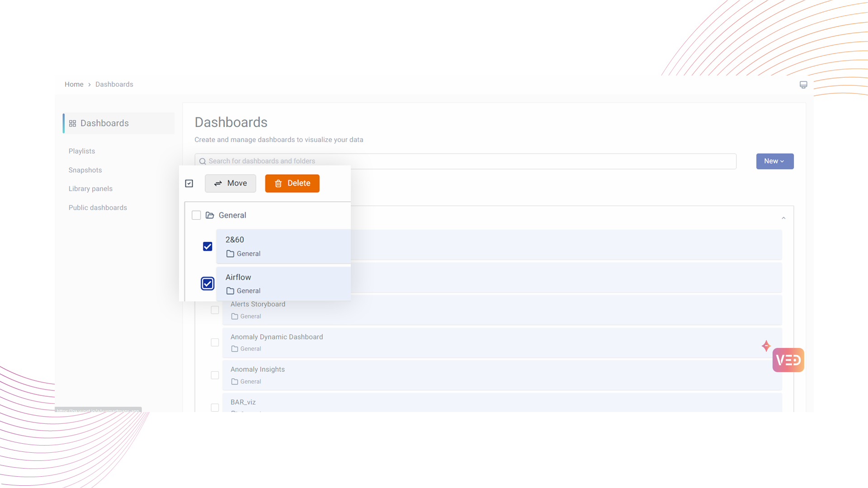Click the VEO assistant logo icon

[788, 360]
